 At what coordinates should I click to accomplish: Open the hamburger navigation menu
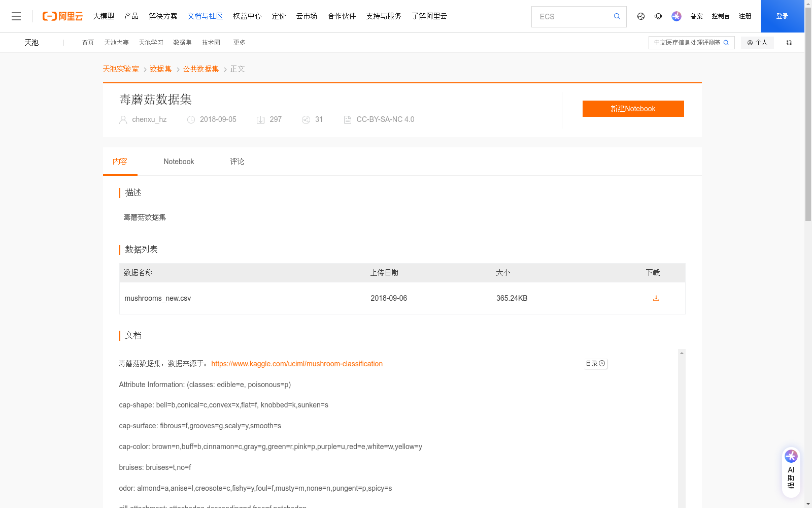click(16, 16)
